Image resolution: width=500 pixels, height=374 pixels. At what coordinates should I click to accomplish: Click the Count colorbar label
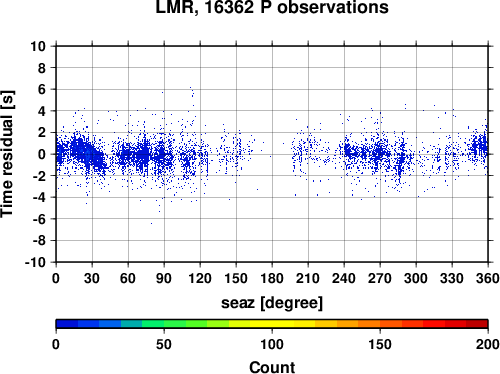point(272,367)
